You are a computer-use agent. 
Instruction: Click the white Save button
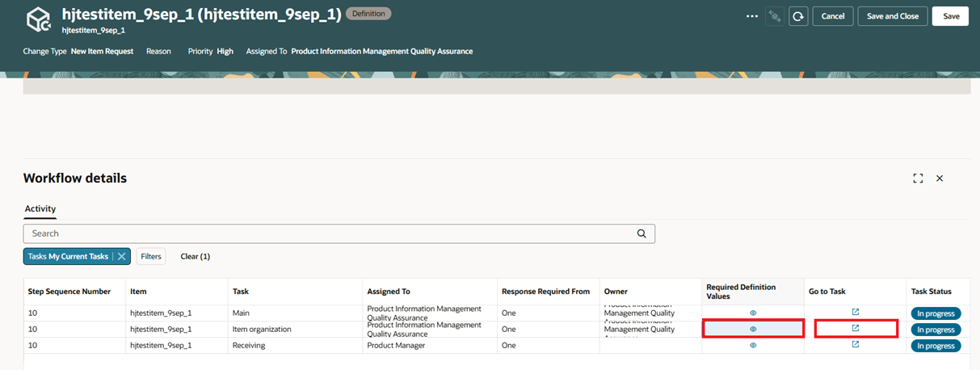point(951,16)
